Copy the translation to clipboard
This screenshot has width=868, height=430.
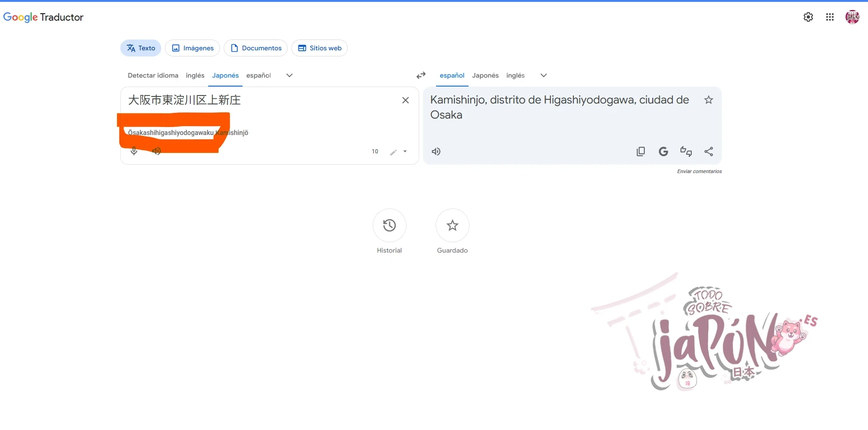[x=641, y=151]
